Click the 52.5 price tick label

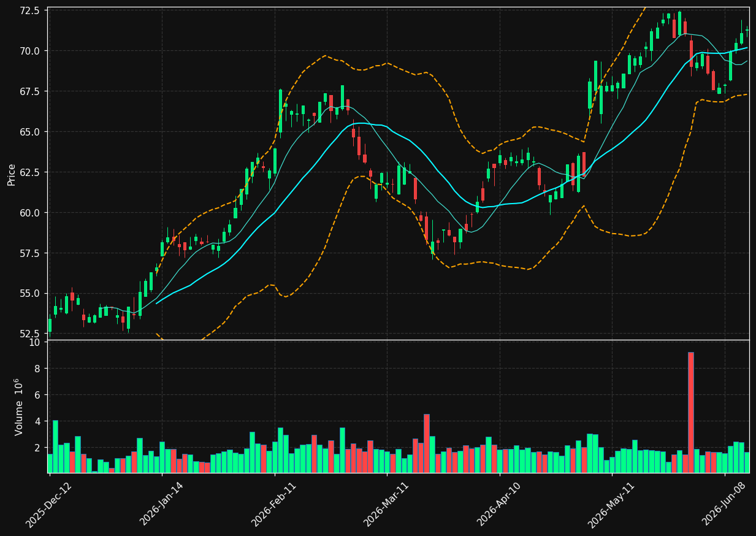pyautogui.click(x=31, y=334)
